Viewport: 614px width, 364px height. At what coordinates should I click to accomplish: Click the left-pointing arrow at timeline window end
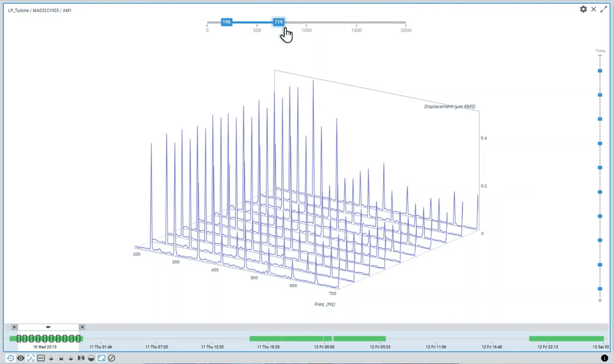82,327
